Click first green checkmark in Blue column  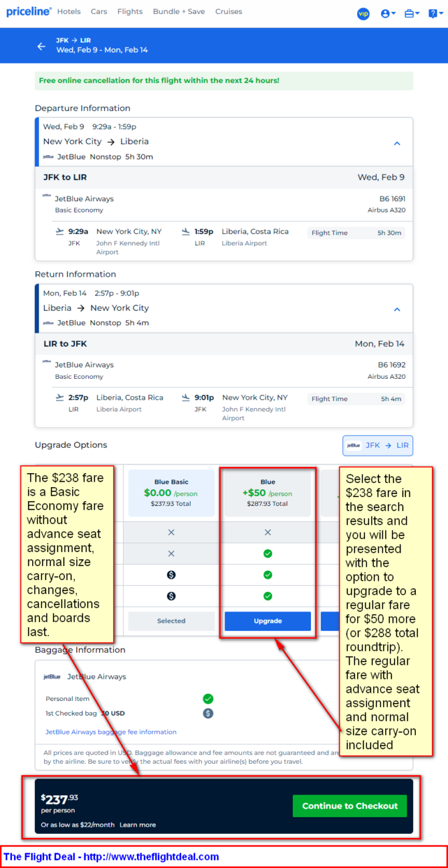pyautogui.click(x=267, y=553)
